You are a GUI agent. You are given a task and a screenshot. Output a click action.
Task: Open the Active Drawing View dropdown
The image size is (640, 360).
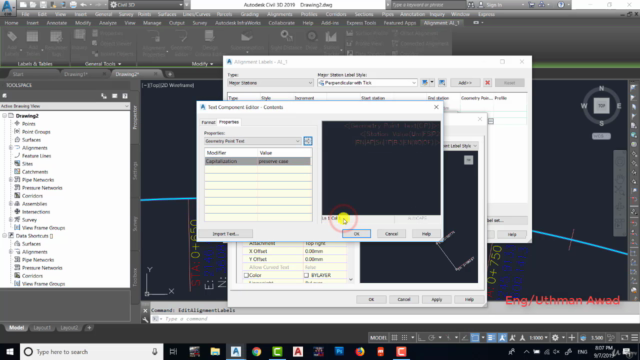click(64, 106)
